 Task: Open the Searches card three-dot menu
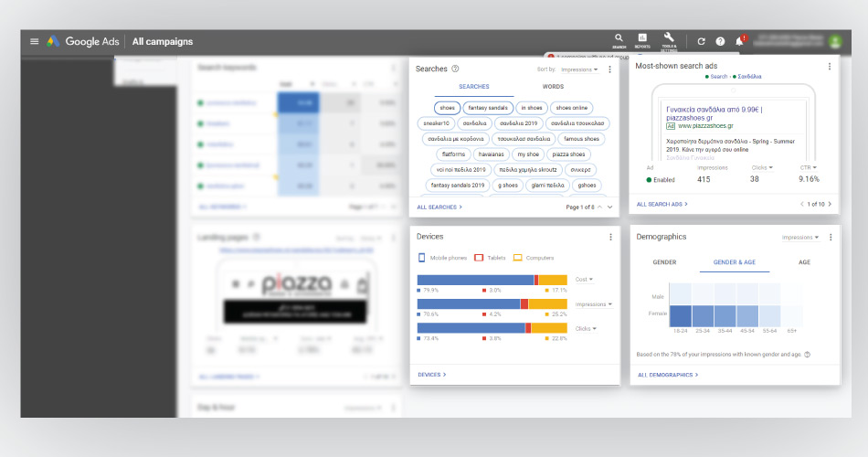click(x=610, y=69)
